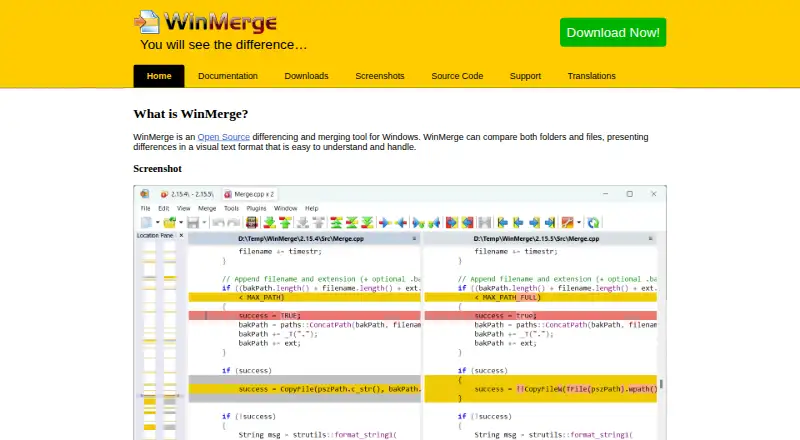The image size is (800, 440).
Task: Click the right pane vertical scrollbar thumb
Action: pos(661,383)
